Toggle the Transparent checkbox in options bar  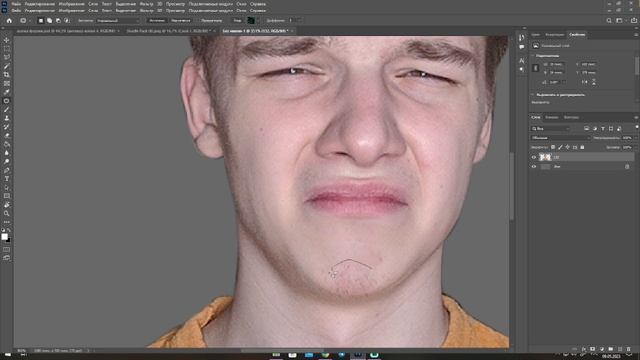pyautogui.click(x=211, y=20)
